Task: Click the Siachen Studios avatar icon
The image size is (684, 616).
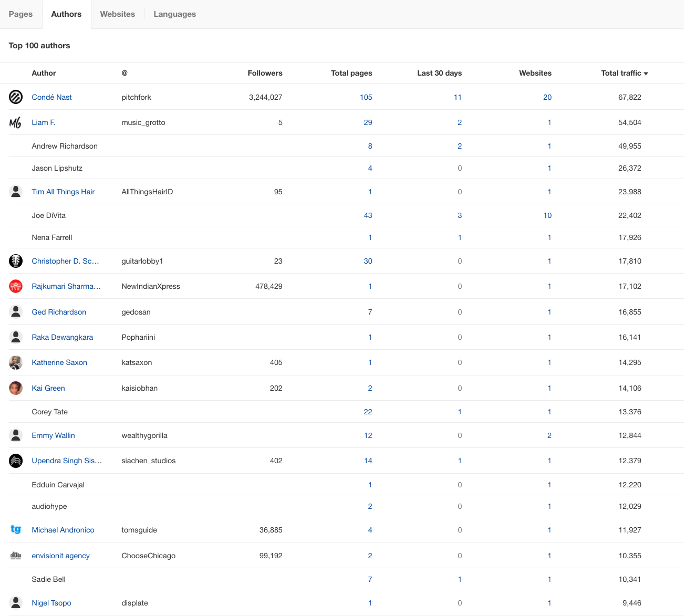Action: click(16, 461)
